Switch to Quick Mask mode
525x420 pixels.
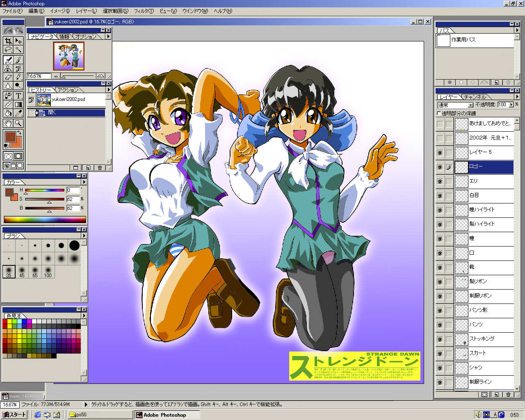18,156
